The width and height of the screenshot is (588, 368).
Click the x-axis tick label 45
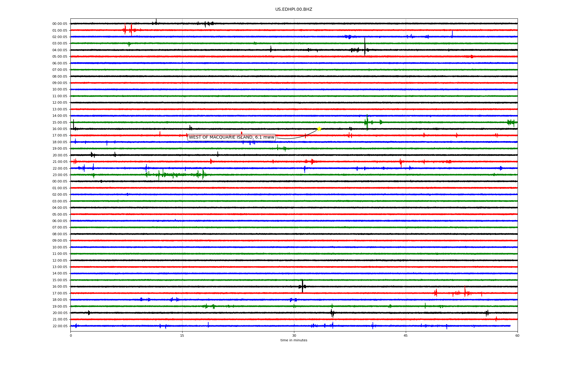[x=406, y=335]
